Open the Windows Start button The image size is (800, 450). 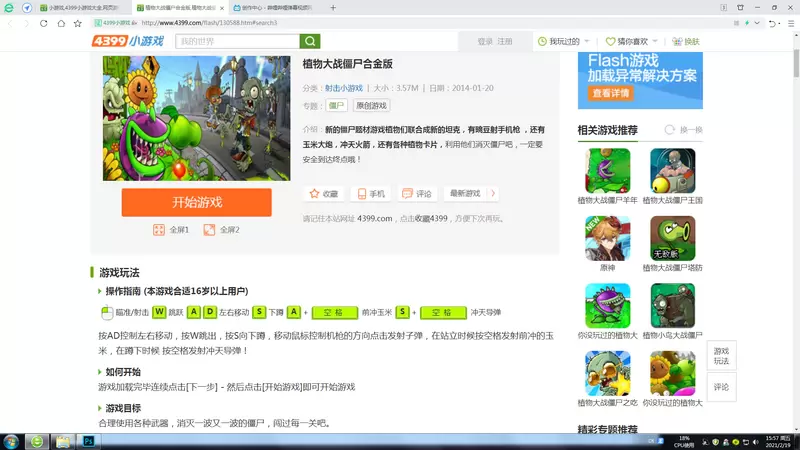[11, 441]
